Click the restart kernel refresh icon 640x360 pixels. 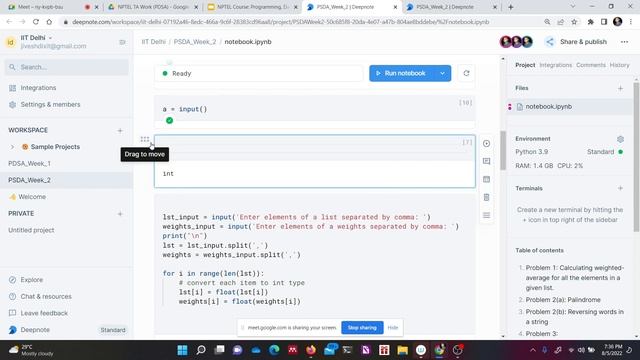466,73
